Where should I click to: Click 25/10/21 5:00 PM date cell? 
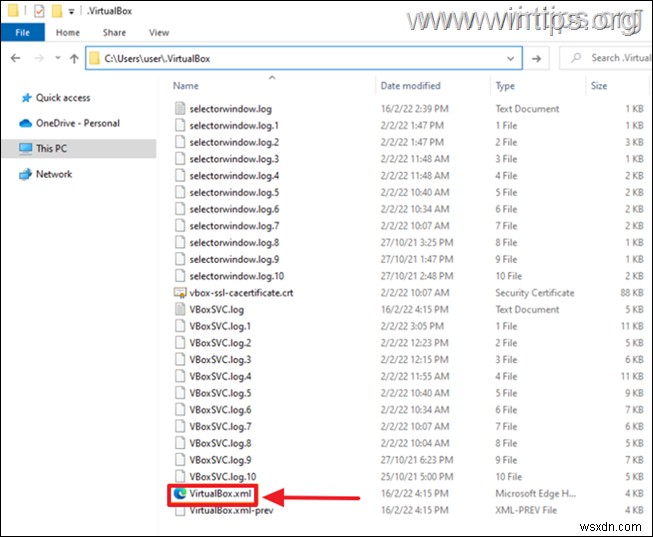pos(417,477)
